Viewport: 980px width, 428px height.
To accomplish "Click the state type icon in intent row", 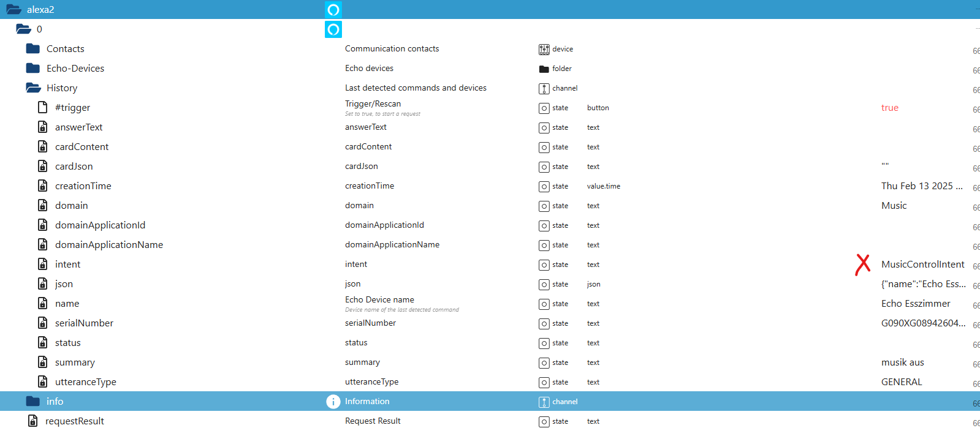I will pyautogui.click(x=544, y=265).
